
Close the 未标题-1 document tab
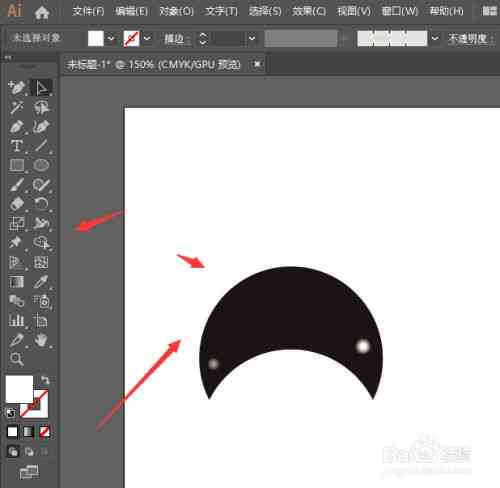point(257,64)
